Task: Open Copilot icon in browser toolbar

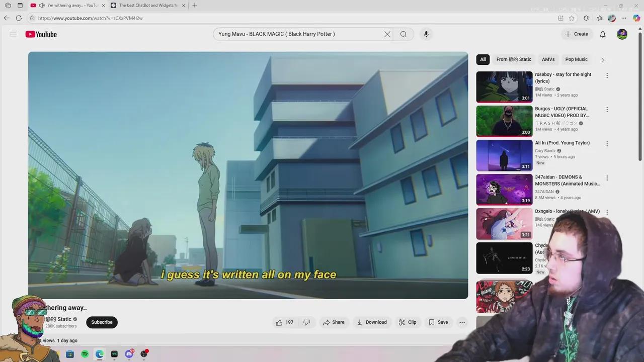Action: point(636,18)
